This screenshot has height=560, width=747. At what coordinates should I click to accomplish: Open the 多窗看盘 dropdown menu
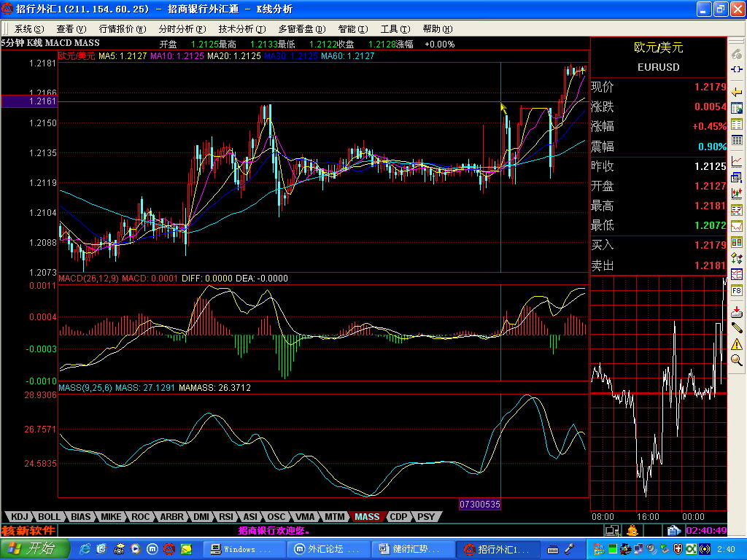point(301,29)
